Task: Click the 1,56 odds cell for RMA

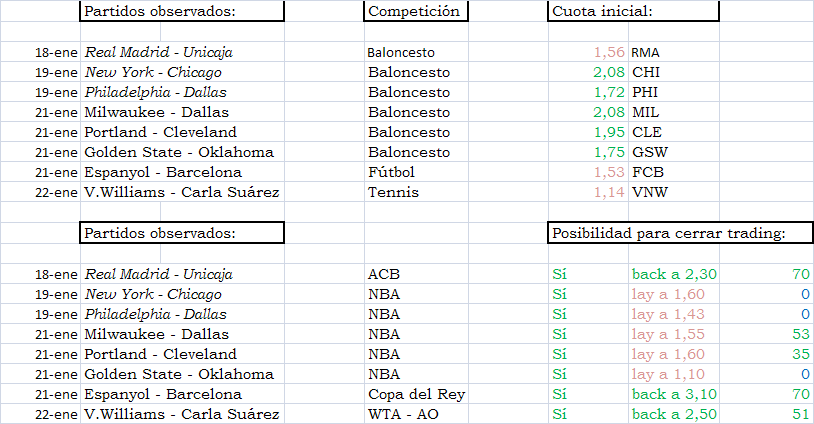Action: coord(588,52)
